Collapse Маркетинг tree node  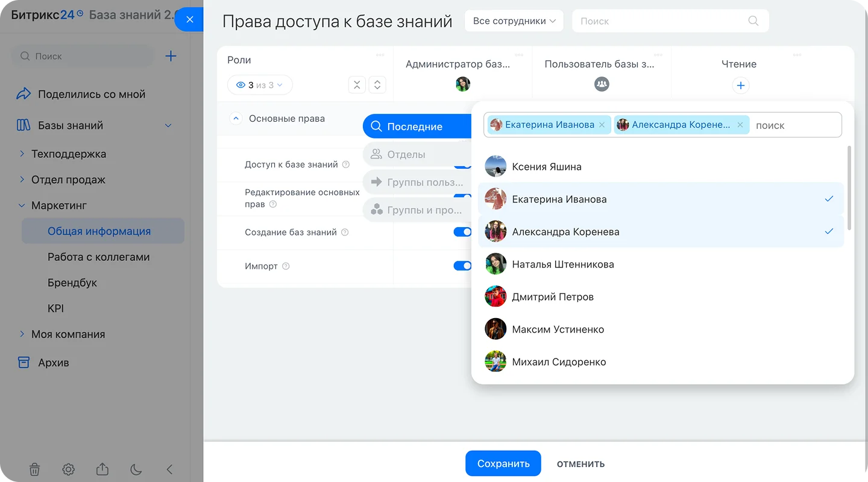pos(22,205)
